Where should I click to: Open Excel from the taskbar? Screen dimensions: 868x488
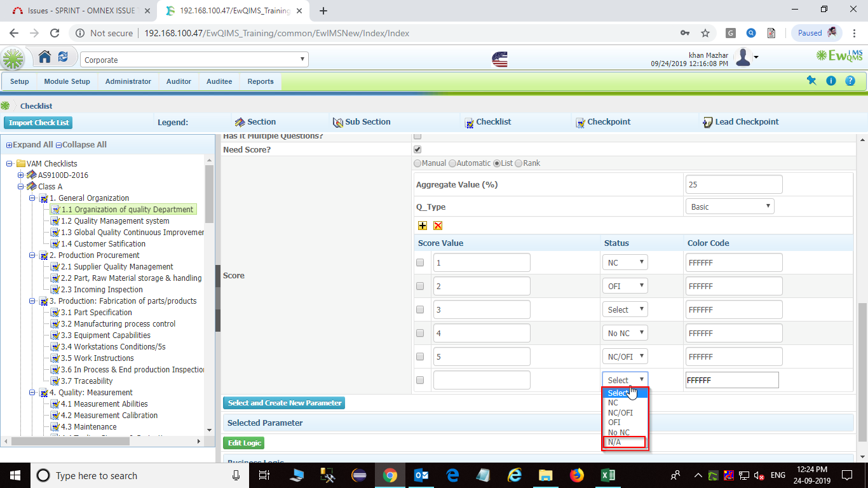(607, 475)
